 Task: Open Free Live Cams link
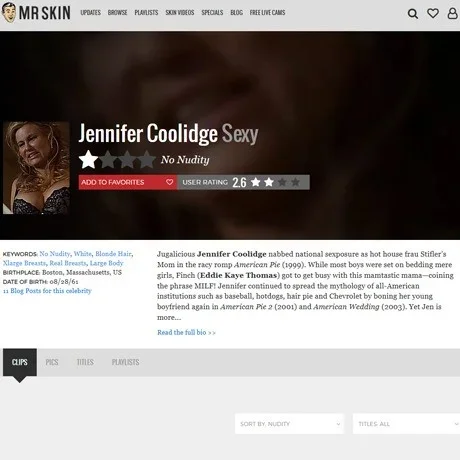tap(267, 13)
